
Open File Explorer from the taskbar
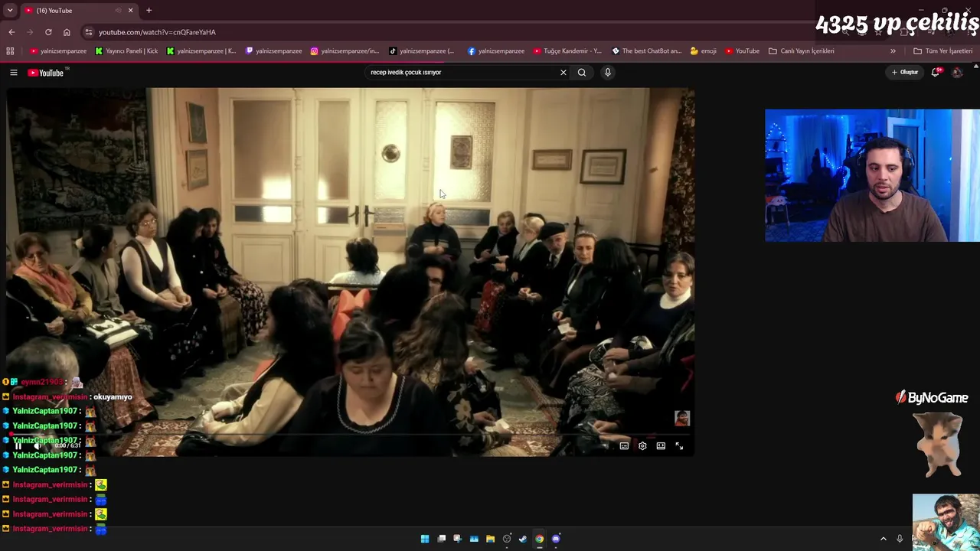(x=491, y=539)
